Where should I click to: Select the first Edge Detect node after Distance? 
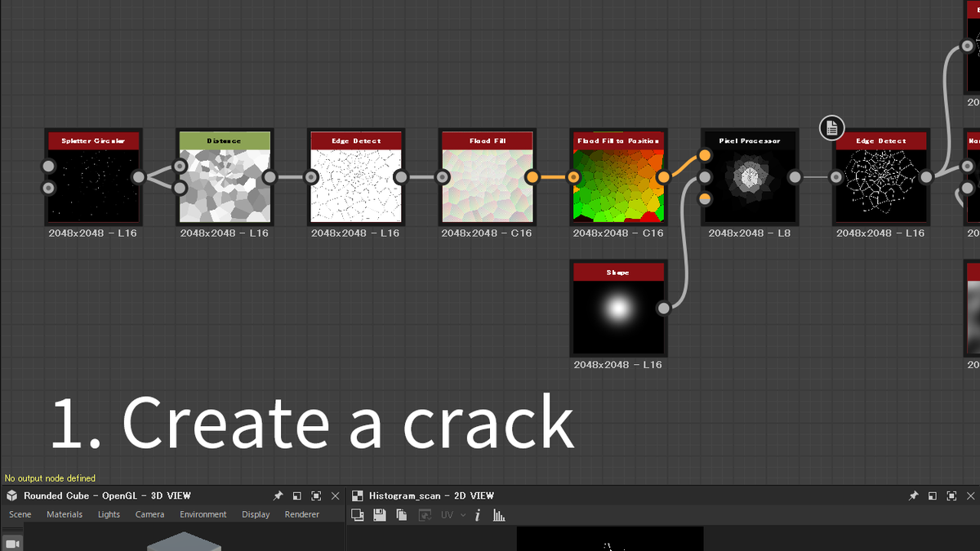356,176
